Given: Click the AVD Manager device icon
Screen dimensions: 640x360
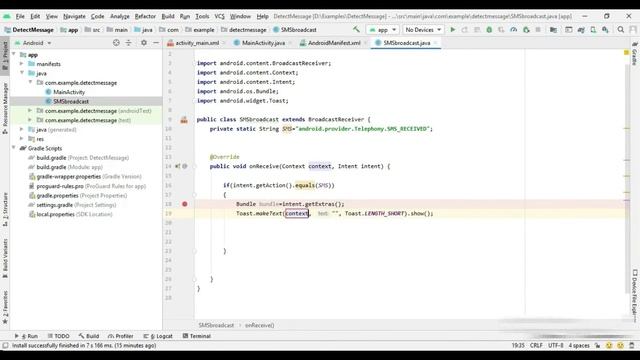Looking at the screenshot, I should tap(593, 30).
